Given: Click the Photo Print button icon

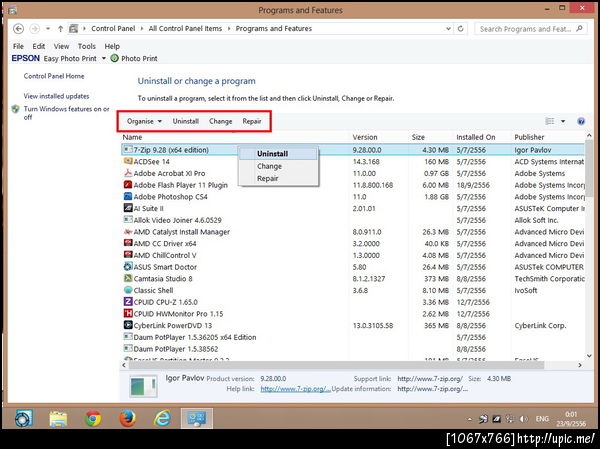Looking at the screenshot, I should pos(114,58).
